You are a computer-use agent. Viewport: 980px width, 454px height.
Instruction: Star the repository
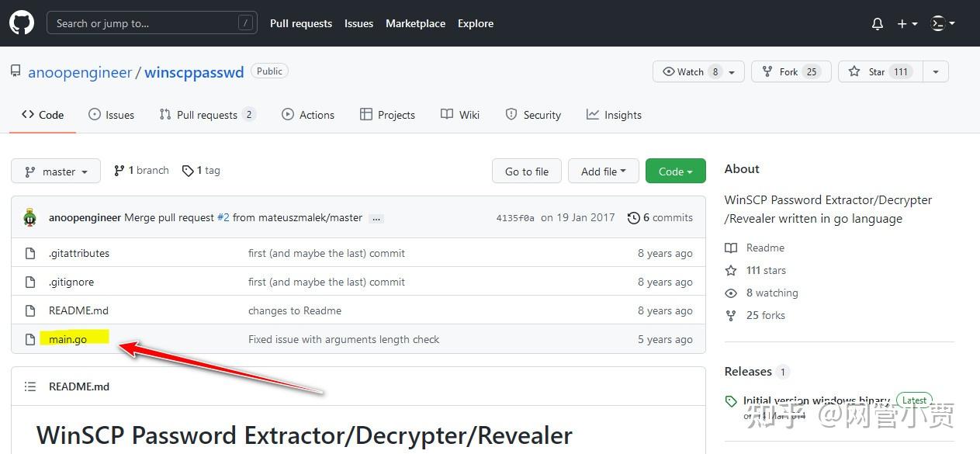click(x=881, y=71)
